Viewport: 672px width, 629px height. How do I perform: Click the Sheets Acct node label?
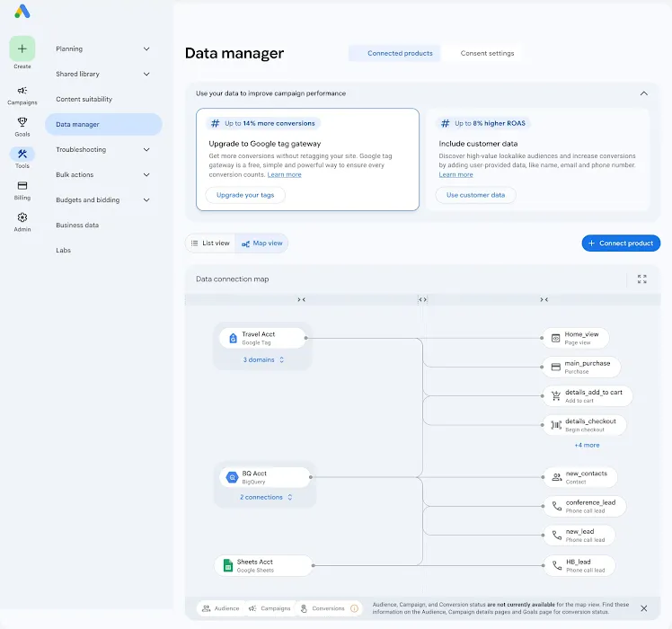coord(254,562)
